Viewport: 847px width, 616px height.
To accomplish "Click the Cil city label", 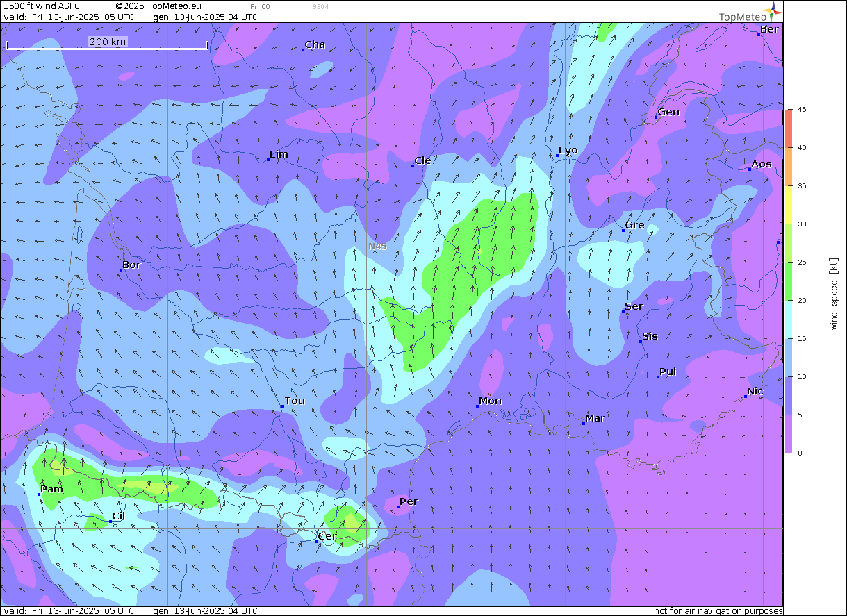I will 118,516.
